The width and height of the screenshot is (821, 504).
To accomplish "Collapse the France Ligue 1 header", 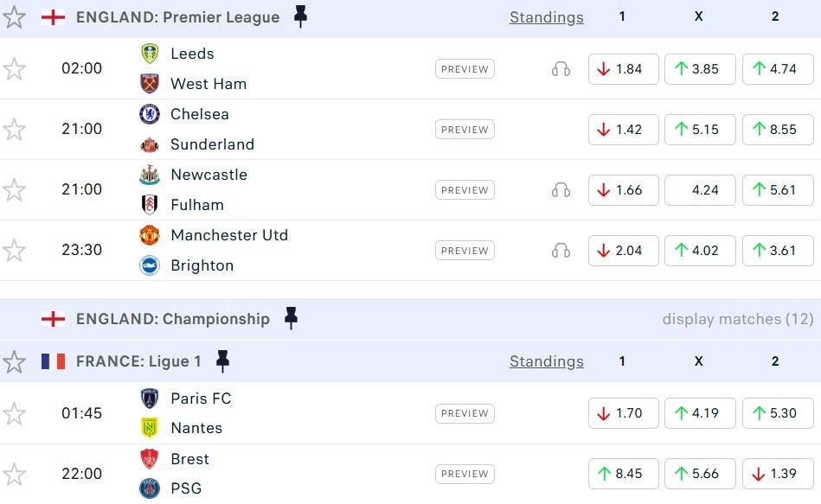I will (x=138, y=361).
